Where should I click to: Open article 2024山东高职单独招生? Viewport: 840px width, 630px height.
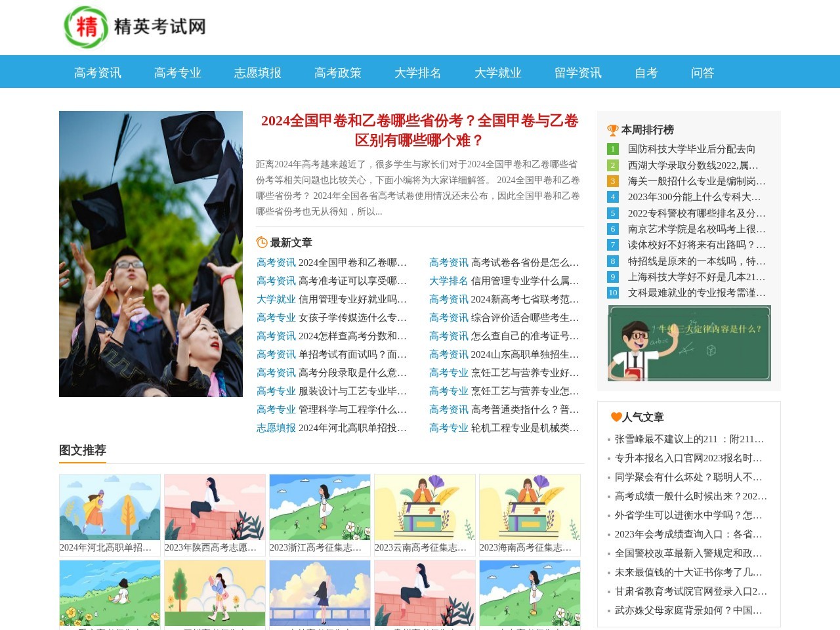coord(525,354)
